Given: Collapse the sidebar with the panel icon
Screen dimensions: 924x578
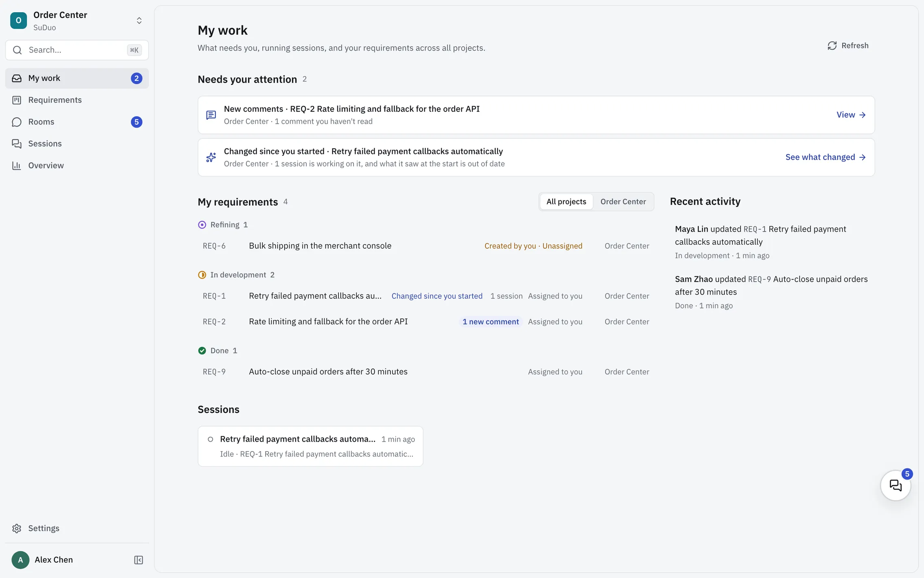Looking at the screenshot, I should click(139, 560).
